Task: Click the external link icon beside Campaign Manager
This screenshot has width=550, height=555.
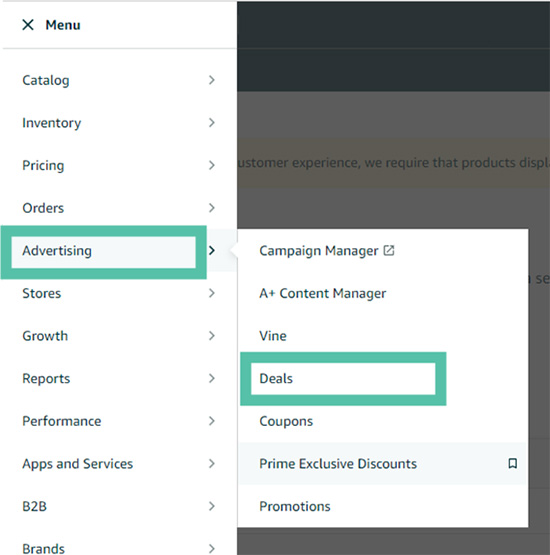Action: [389, 250]
